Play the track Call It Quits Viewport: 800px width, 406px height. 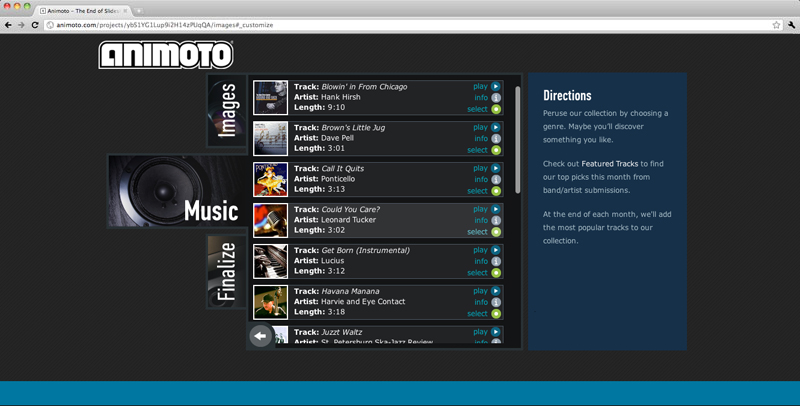coord(487,168)
